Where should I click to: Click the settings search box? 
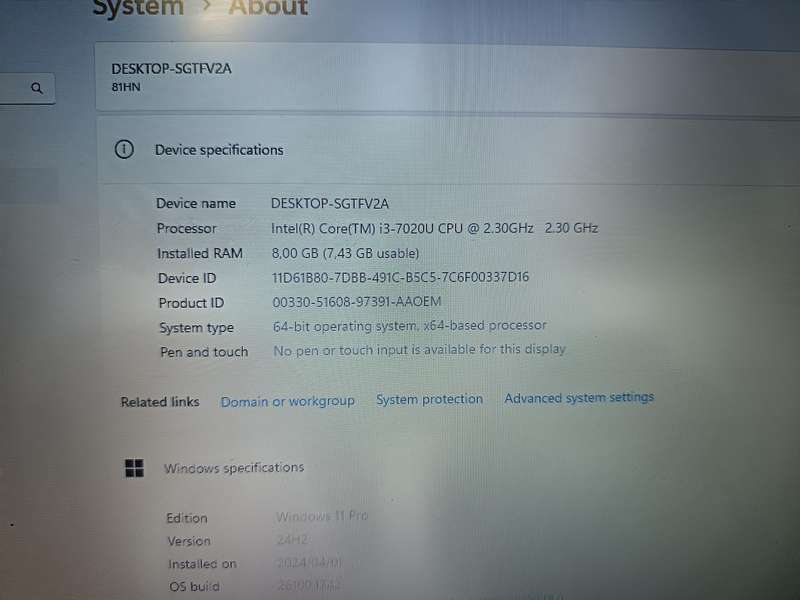(27, 88)
